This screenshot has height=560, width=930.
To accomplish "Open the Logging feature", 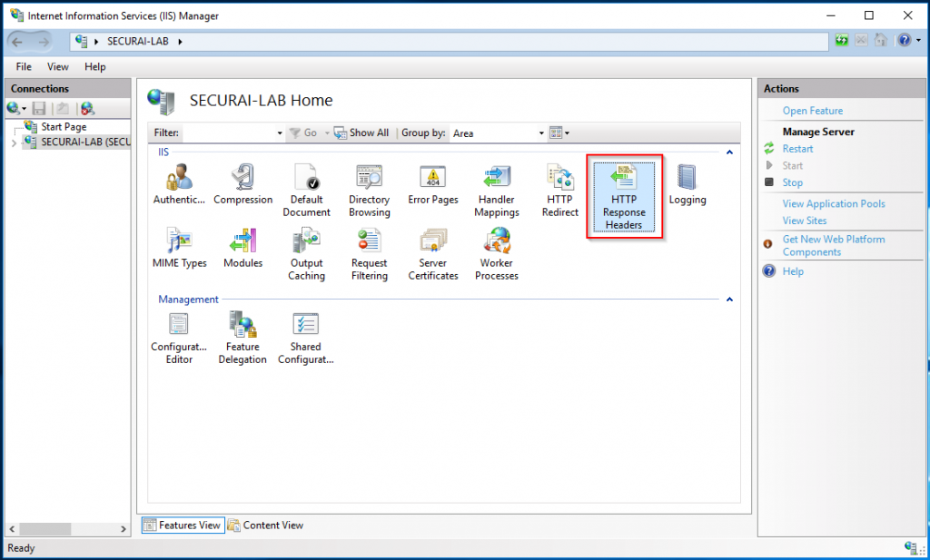I will (688, 184).
